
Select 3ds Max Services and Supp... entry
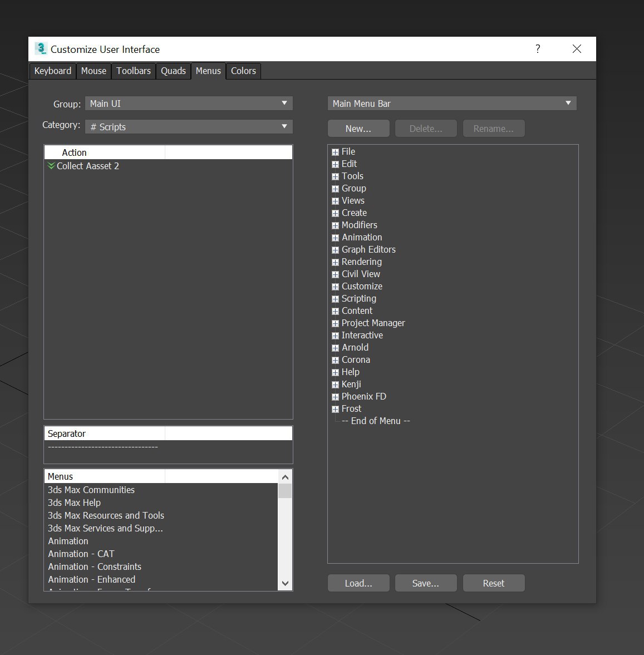pos(105,529)
